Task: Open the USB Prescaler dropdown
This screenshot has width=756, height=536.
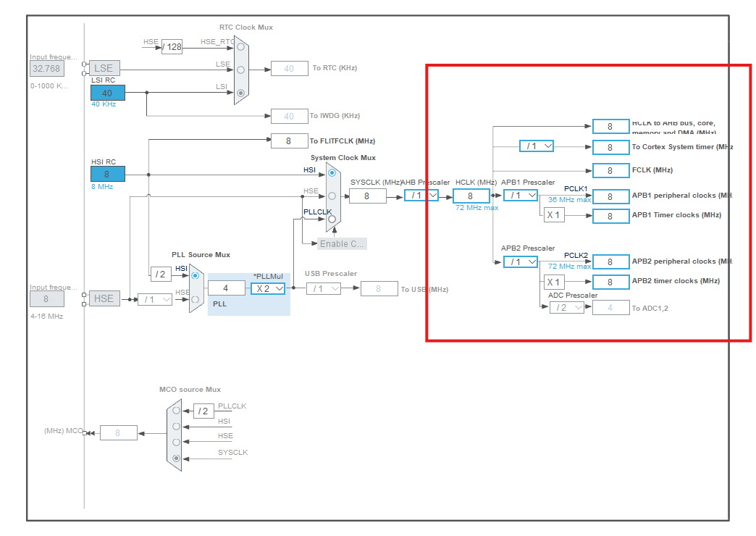Action: tap(324, 288)
